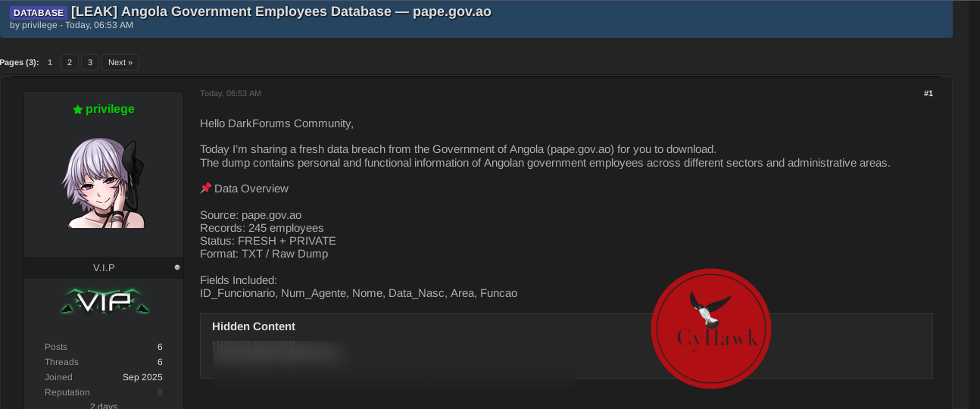Click the green star beside privilege username
The image size is (980, 409).
click(x=77, y=110)
